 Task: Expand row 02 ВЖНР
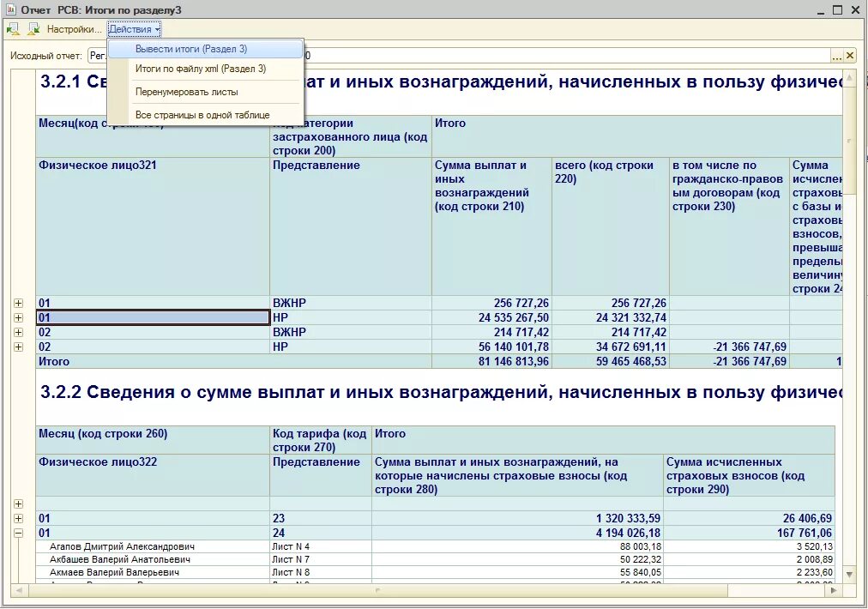[x=18, y=332]
